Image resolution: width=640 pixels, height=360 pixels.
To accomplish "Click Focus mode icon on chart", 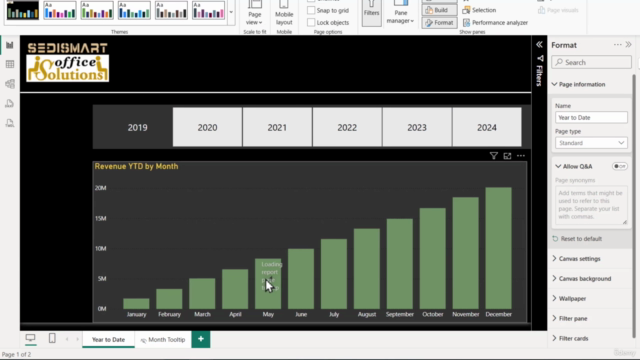I will [x=507, y=156].
